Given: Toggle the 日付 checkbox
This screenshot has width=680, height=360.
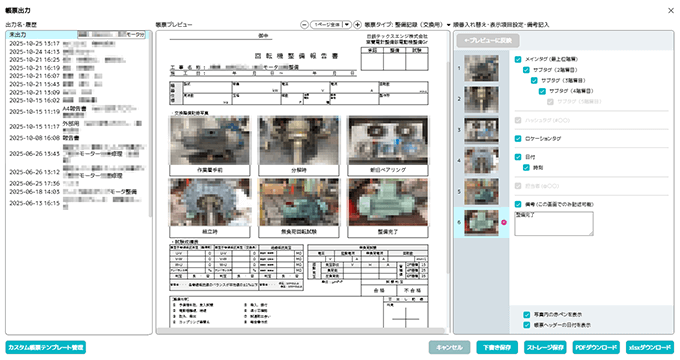Looking at the screenshot, I should coord(518,157).
